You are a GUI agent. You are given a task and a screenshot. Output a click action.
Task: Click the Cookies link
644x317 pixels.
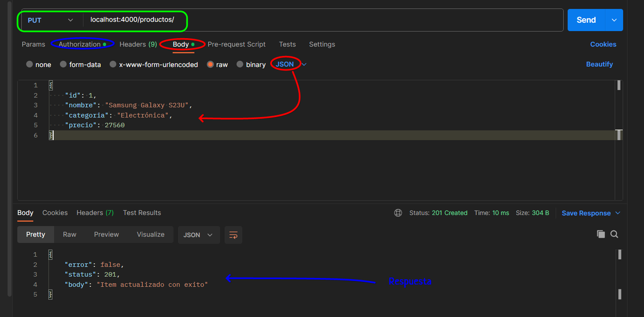pos(603,44)
